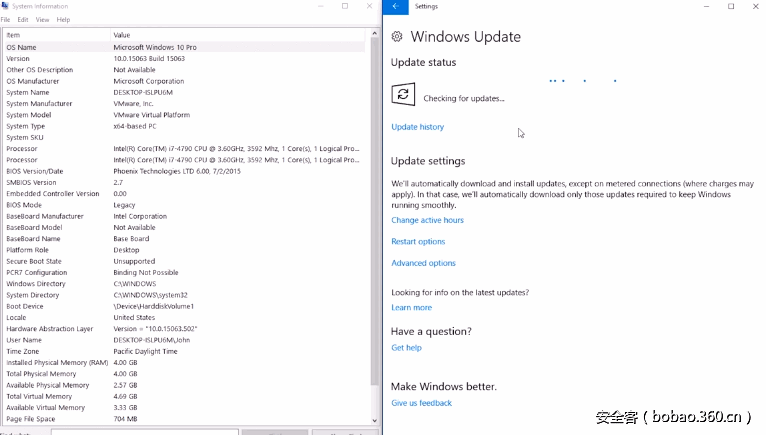Open Restart options link

418,241
